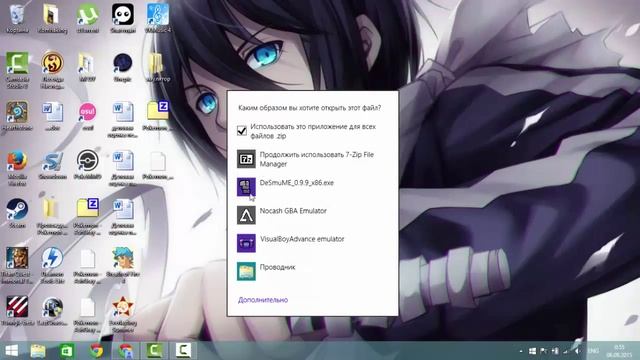Select the black Pokeball desktop shortcut
Image resolution: width=640 pixels, height=360 pixels.
(x=87, y=165)
